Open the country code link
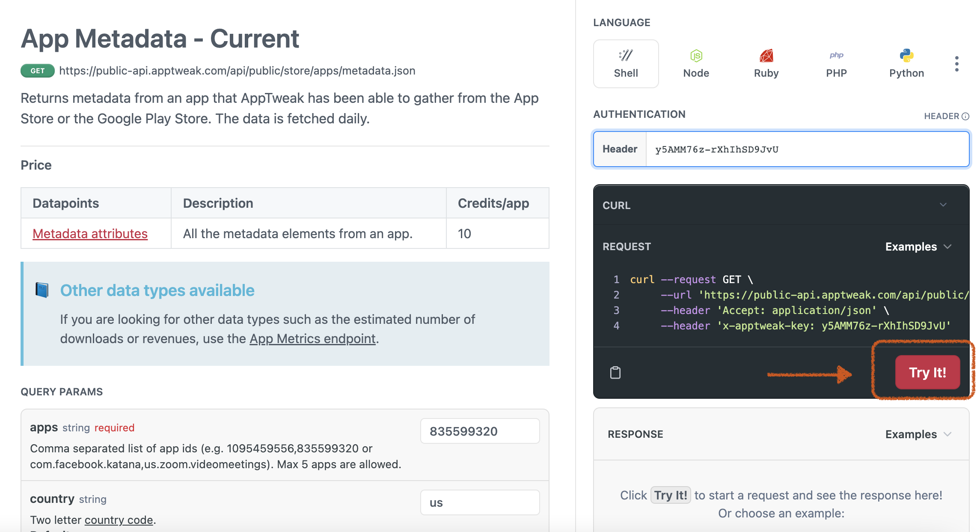The image size is (980, 532). tap(119, 520)
